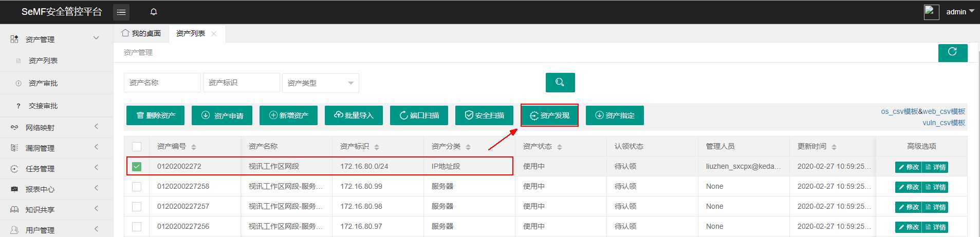The image size is (980, 237).
Task: Open 资产列表 in the sidebar
Action: (x=43, y=61)
